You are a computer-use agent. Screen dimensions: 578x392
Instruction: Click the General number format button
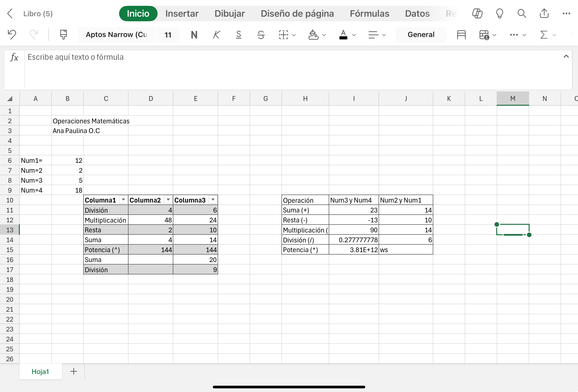click(421, 35)
